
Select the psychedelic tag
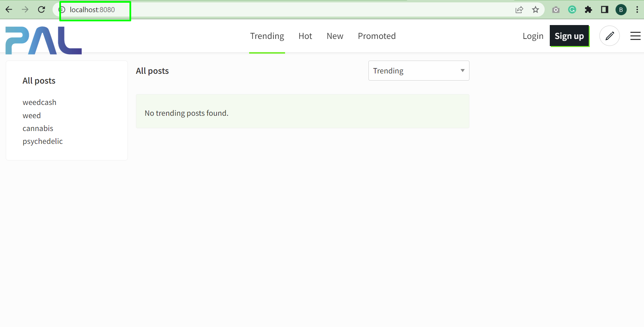click(x=43, y=141)
